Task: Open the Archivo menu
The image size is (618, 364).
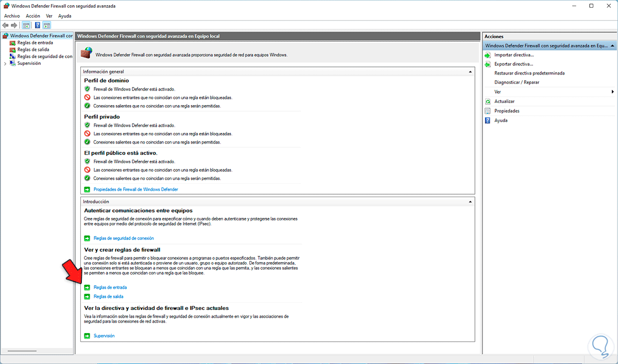Action: tap(12, 16)
